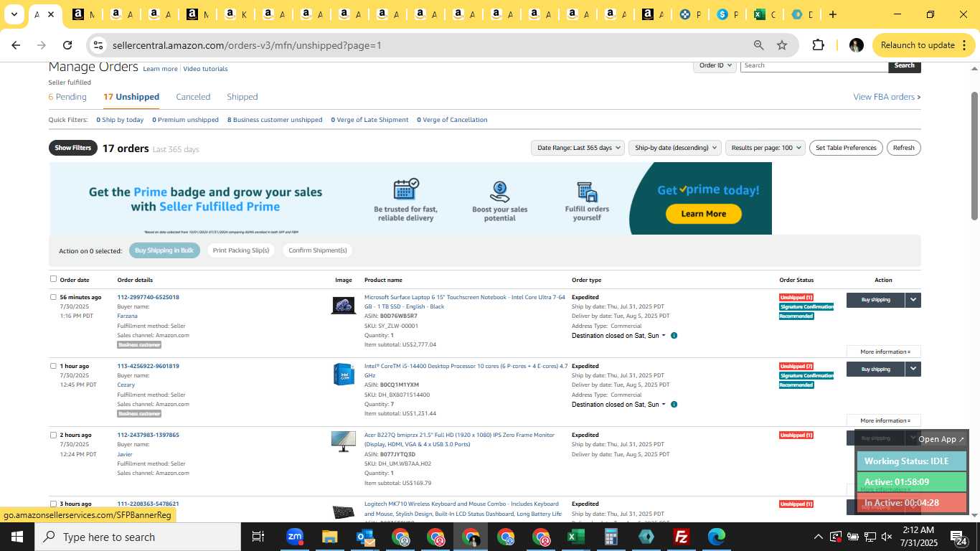Switch to the Shipped tab

[242, 97]
